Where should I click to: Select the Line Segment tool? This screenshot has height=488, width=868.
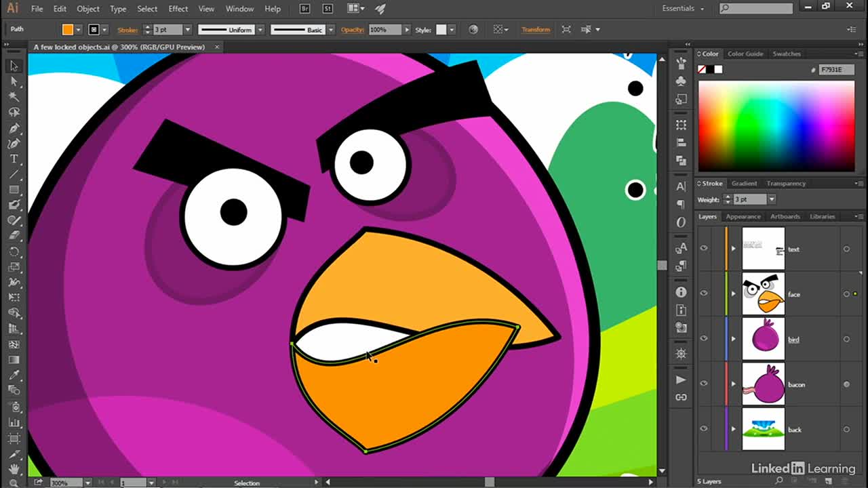tap(14, 175)
